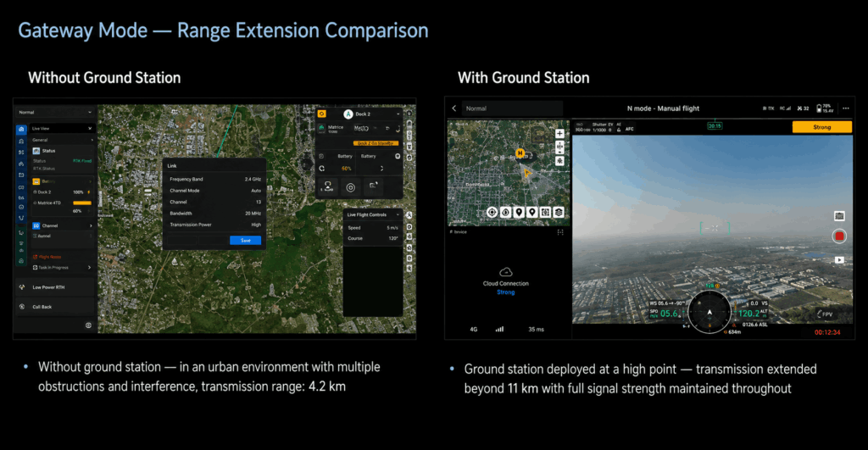
Task: Click the expand map icon below the mini map
Action: [560, 232]
